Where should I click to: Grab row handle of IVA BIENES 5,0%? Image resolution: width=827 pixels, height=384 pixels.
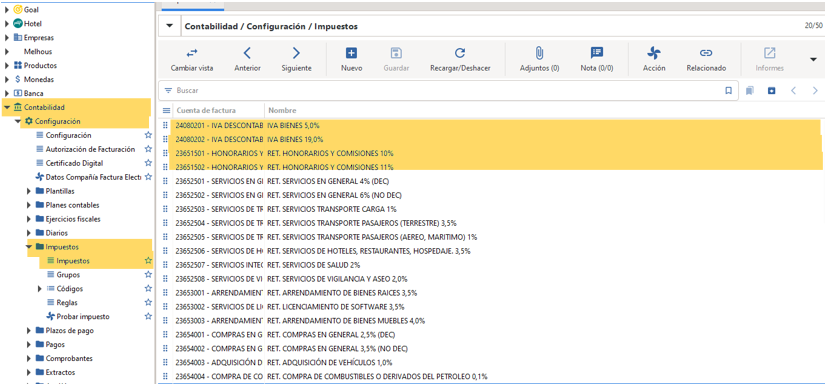pyautogui.click(x=165, y=126)
